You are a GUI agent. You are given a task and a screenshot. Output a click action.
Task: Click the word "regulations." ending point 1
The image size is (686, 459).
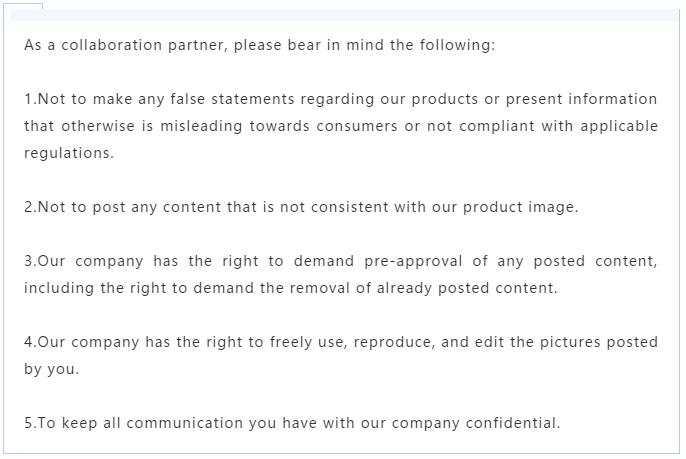69,153
